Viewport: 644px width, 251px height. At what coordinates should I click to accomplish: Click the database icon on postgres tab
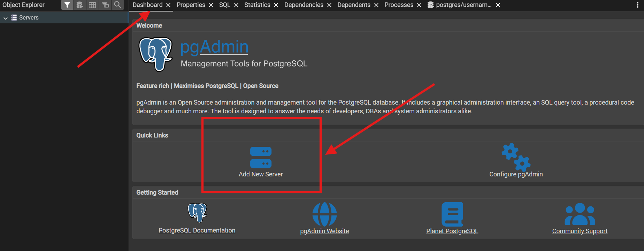click(x=431, y=5)
